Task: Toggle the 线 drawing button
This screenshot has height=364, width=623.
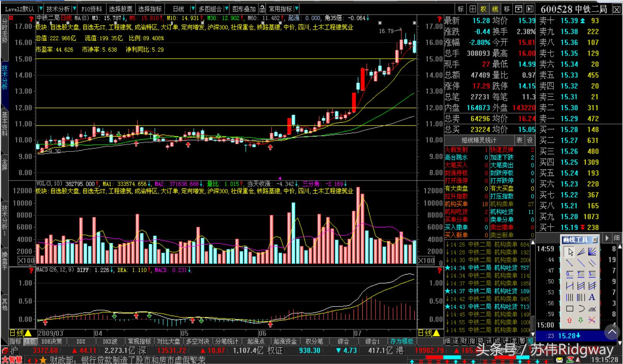Action: pyautogui.click(x=495, y=9)
